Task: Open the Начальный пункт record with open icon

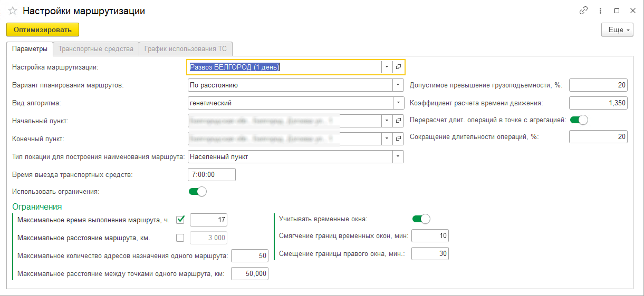Action: coord(399,121)
